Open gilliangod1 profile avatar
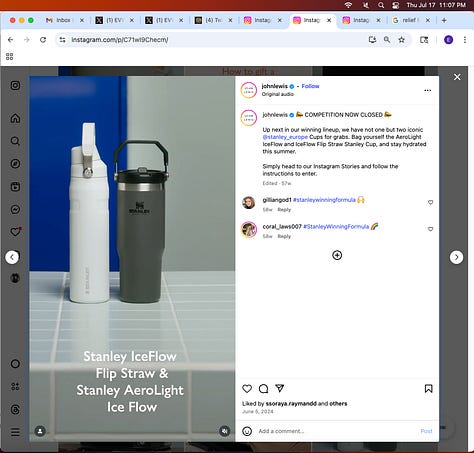 coord(249,202)
